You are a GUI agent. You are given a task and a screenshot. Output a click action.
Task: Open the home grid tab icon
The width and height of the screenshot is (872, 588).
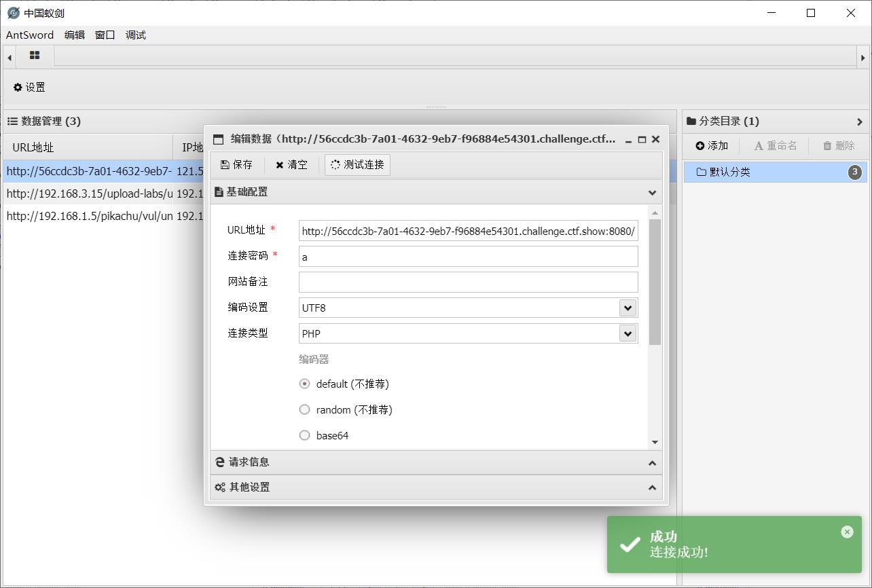[35, 56]
